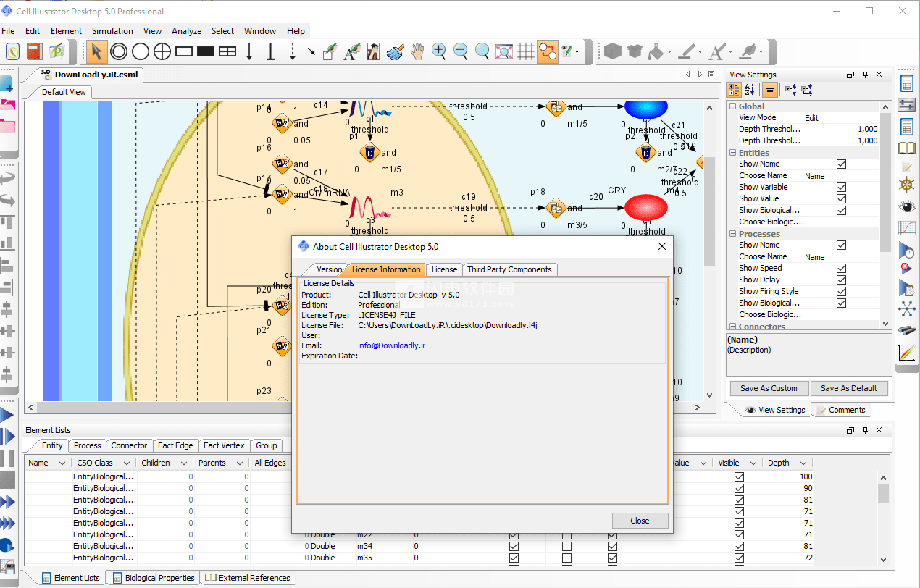Toggle Show Variable checkbox
Viewport: 920px width, 588px height.
(x=841, y=187)
